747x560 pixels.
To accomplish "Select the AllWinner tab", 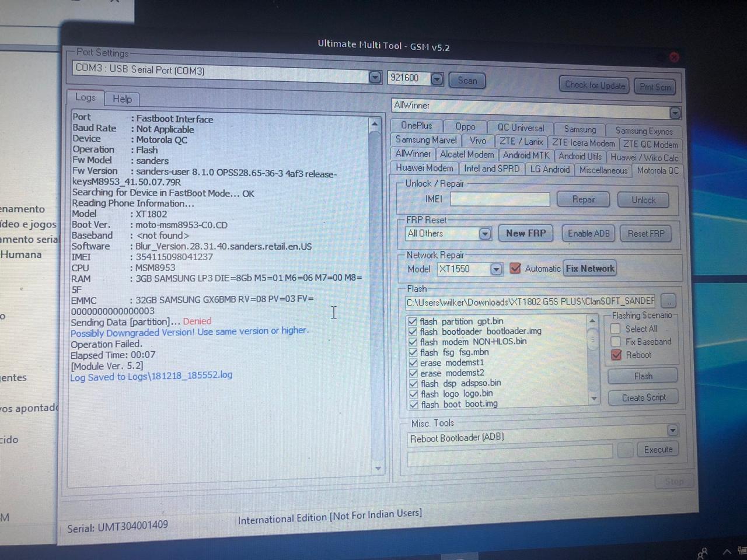I will pos(413,153).
